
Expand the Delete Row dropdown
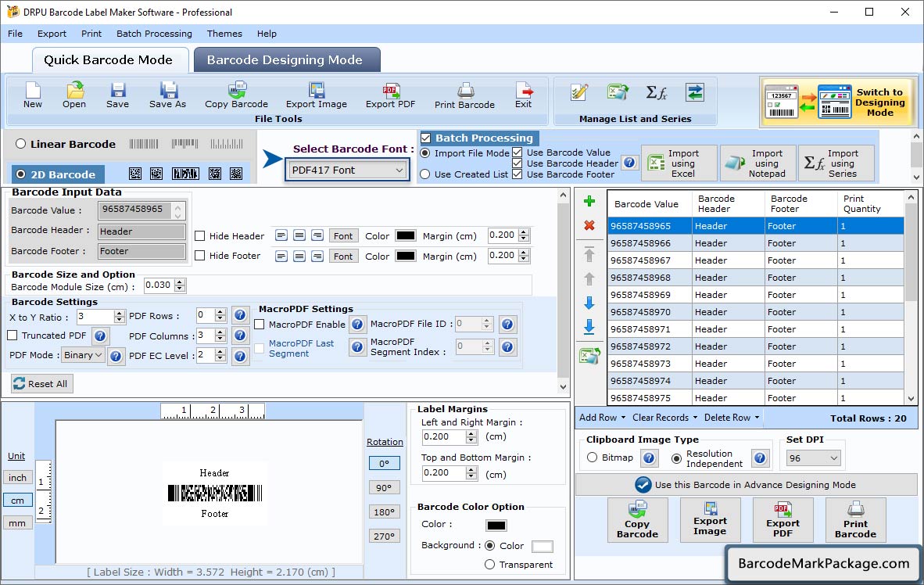731,418
